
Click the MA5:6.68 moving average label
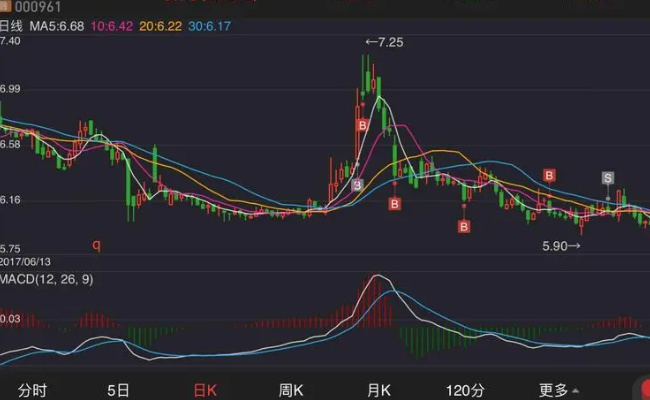[57, 27]
